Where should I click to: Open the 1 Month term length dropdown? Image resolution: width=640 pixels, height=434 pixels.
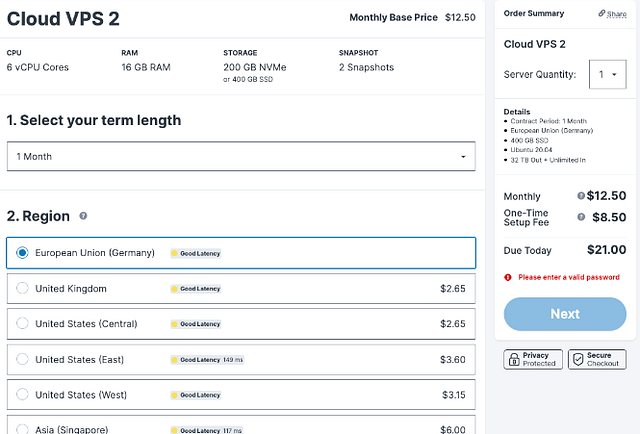coord(241,156)
